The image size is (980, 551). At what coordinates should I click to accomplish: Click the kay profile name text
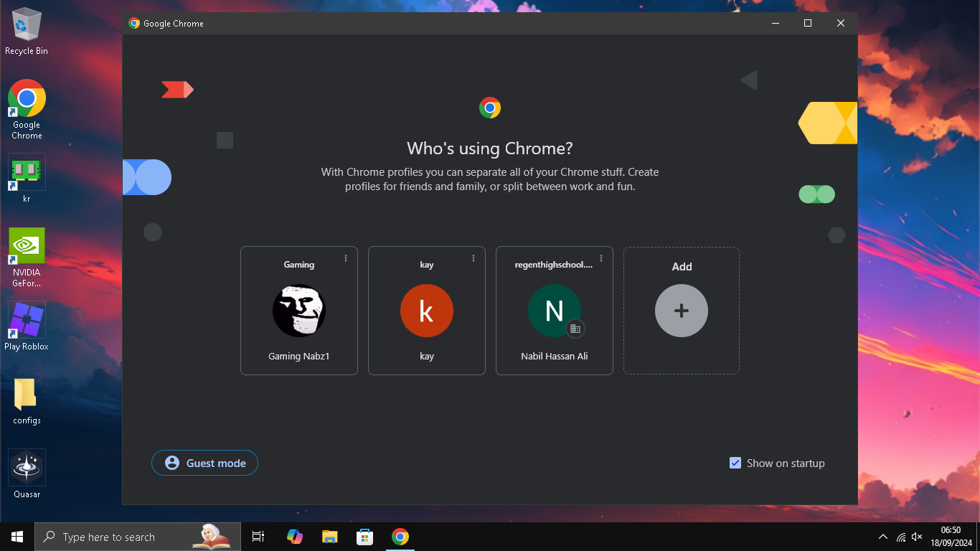point(427,356)
